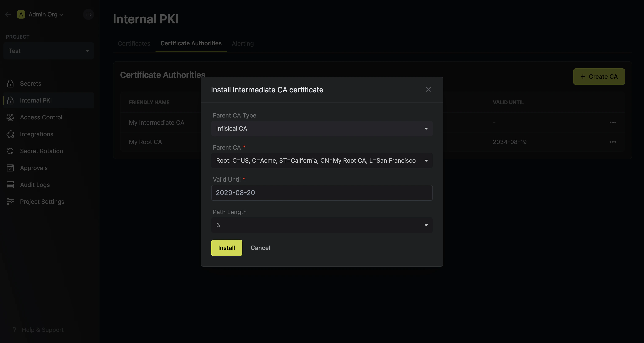Click the green A organization badge
644x343 pixels.
pos(21,14)
